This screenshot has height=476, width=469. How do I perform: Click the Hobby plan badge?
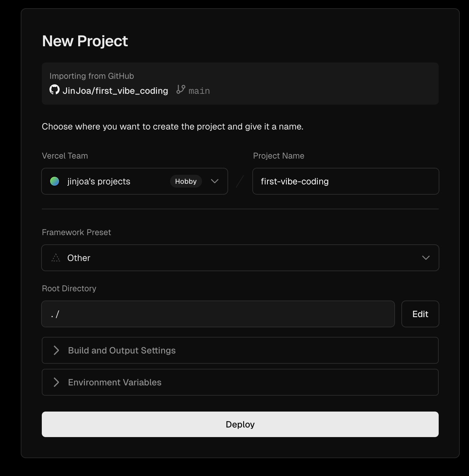tap(186, 181)
